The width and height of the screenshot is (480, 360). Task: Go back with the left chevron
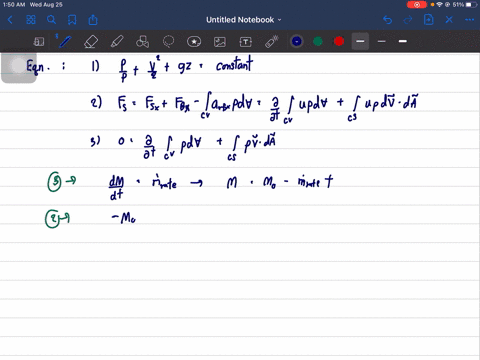click(x=10, y=20)
